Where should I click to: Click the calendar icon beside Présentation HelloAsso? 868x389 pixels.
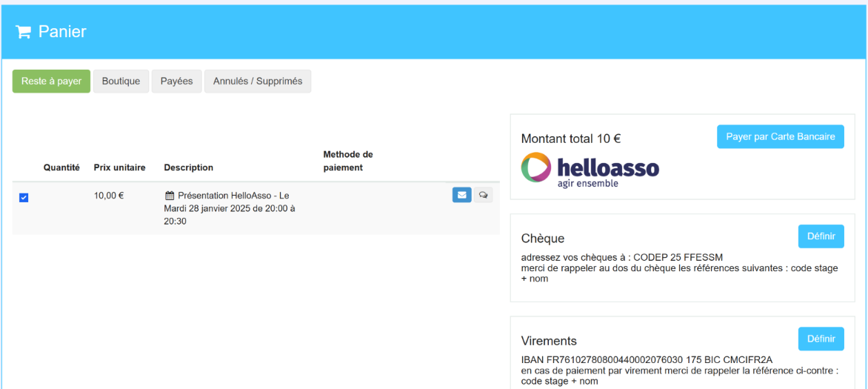pos(169,196)
